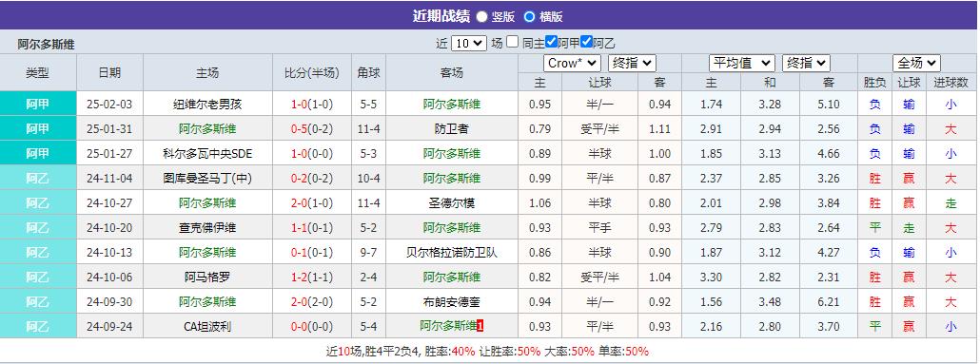Viewport: 980px width, 364px height.
Task: Select the 横版 radio option
Action: coord(529,17)
